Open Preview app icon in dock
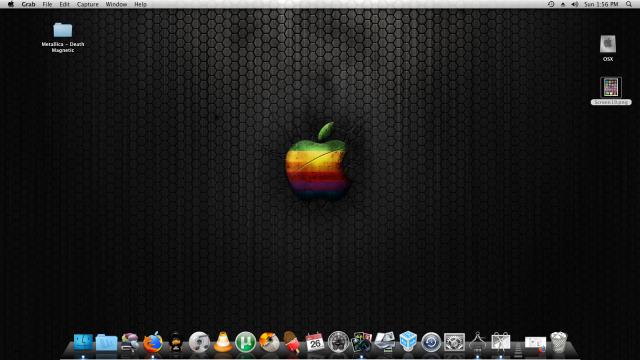This screenshot has width=640, height=360. click(x=385, y=342)
